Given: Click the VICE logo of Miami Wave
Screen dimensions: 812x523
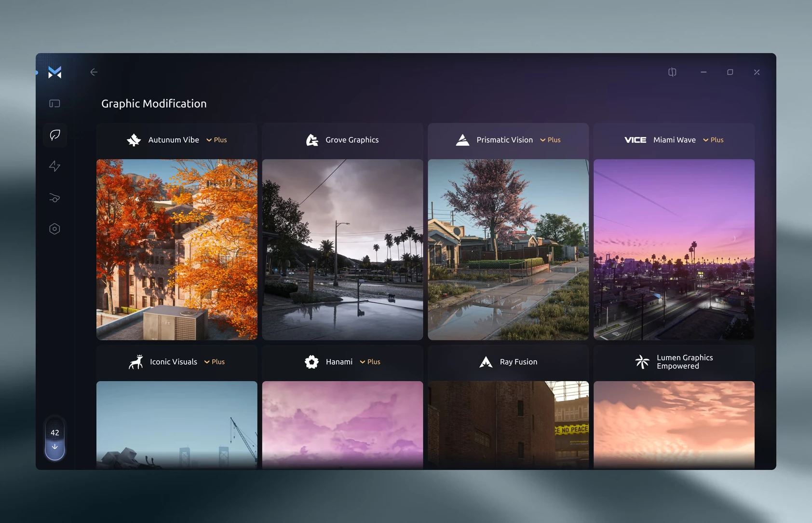Looking at the screenshot, I should click(635, 140).
